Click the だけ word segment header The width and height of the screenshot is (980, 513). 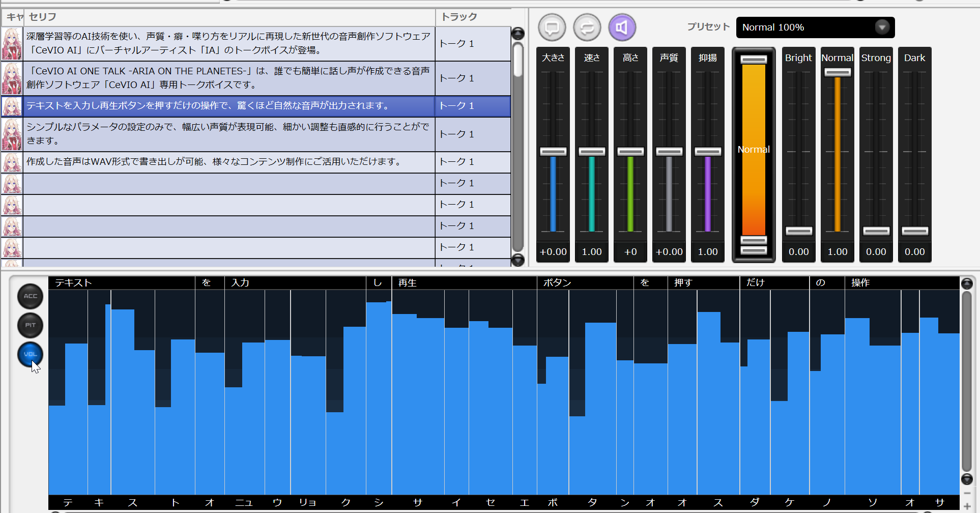click(774, 282)
